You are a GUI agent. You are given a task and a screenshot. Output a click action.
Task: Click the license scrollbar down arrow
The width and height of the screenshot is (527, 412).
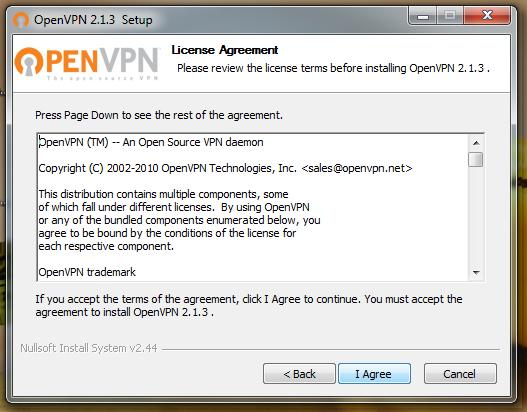[476, 272]
